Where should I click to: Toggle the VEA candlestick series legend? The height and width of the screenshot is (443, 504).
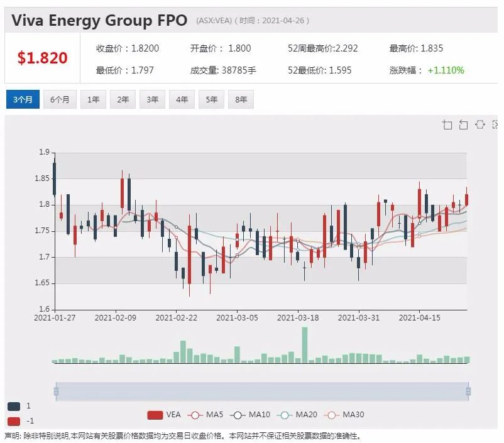pyautogui.click(x=164, y=415)
